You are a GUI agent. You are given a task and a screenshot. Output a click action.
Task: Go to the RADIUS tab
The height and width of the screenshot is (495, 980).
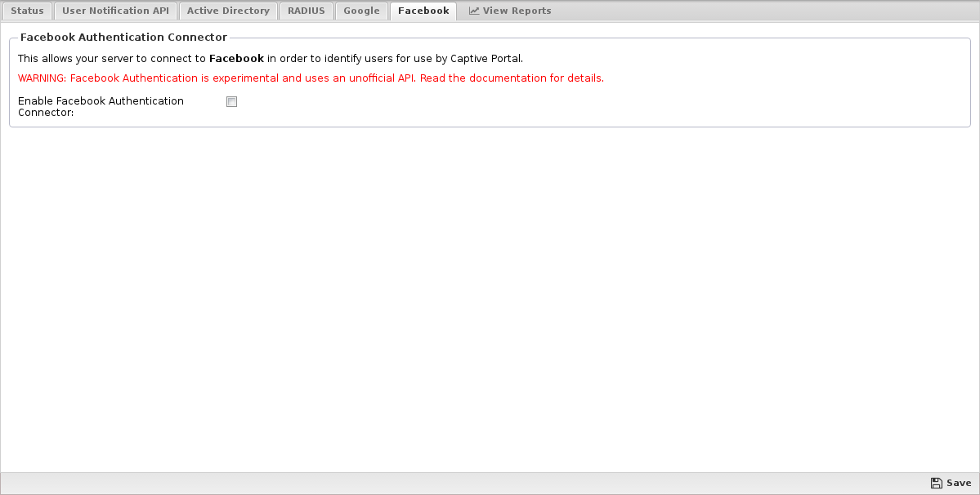(307, 11)
